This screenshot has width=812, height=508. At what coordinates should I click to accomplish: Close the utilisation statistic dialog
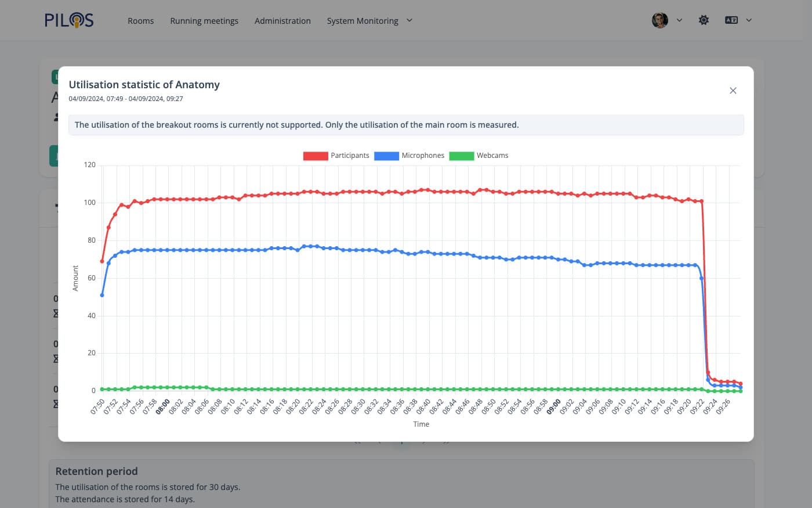click(x=733, y=91)
